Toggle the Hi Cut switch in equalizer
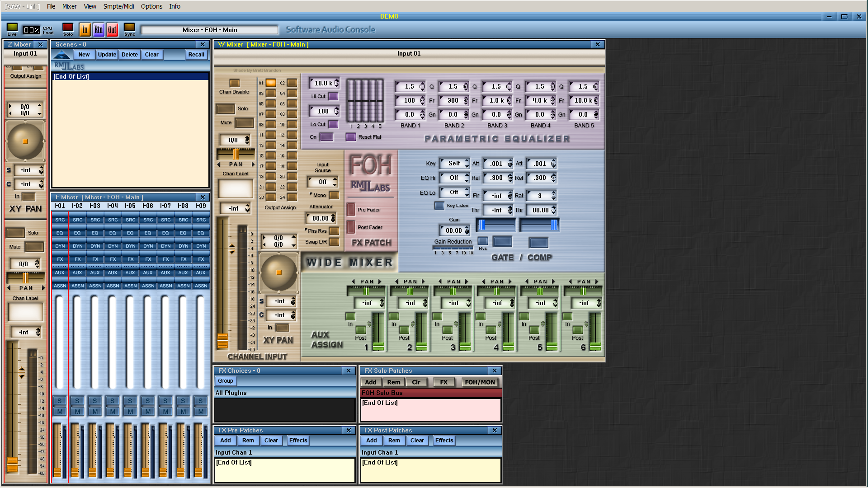Viewport: 868px width, 488px height. [x=333, y=96]
